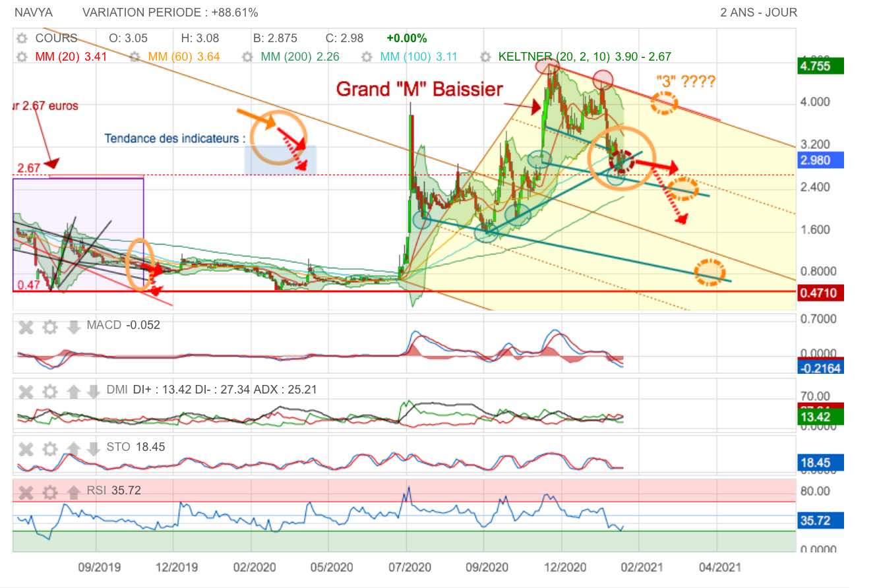The image size is (877, 588).
Task: Click the blue 2.980 current price tag
Action: (821, 160)
